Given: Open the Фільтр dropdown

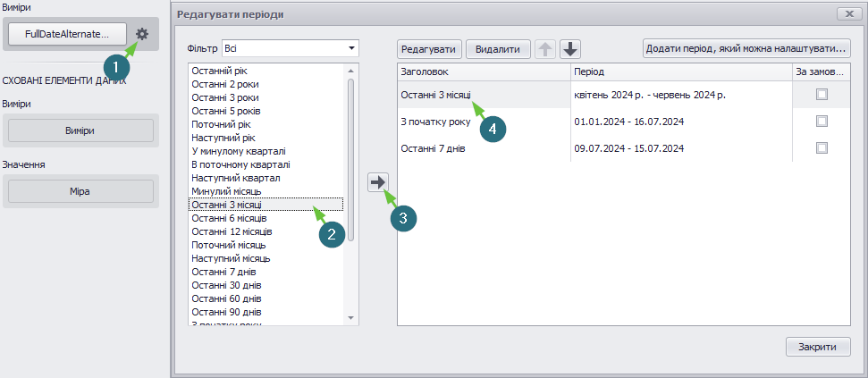Looking at the screenshot, I should 290,48.
